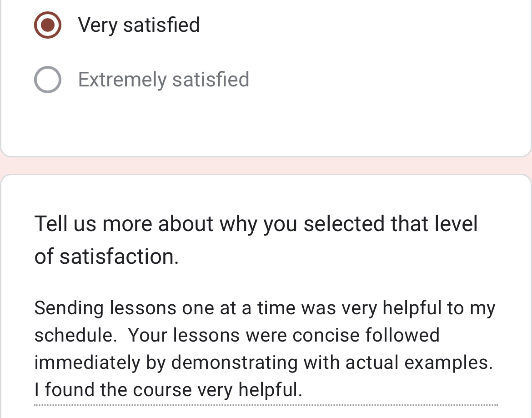Image resolution: width=532 pixels, height=418 pixels.
Task: Click the dotted underline below the answer
Action: click(266, 405)
